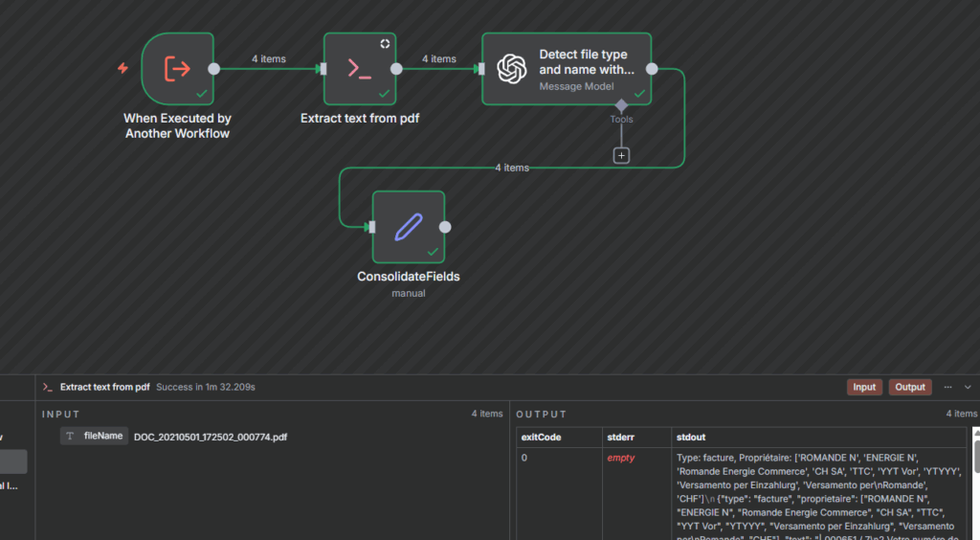
Task: Add a tool with the plus button
Action: (x=621, y=155)
